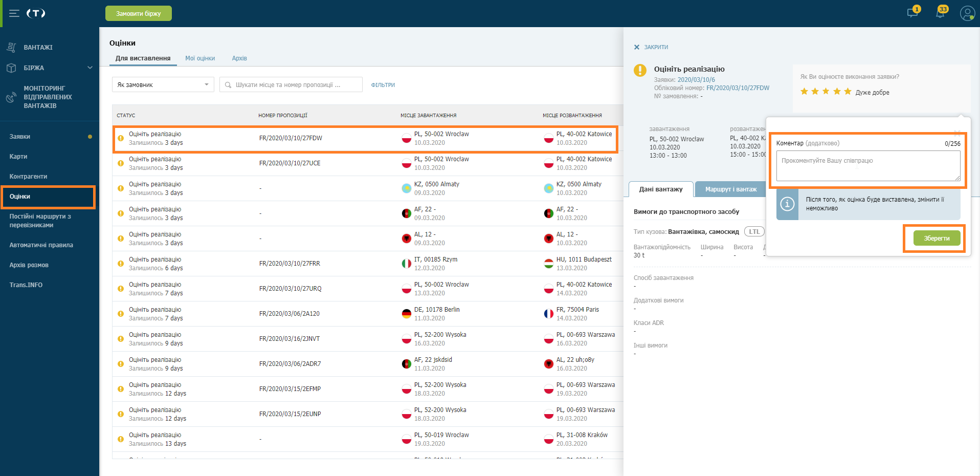Open the hamburger menu icon
The width and height of the screenshot is (980, 476).
[14, 13]
